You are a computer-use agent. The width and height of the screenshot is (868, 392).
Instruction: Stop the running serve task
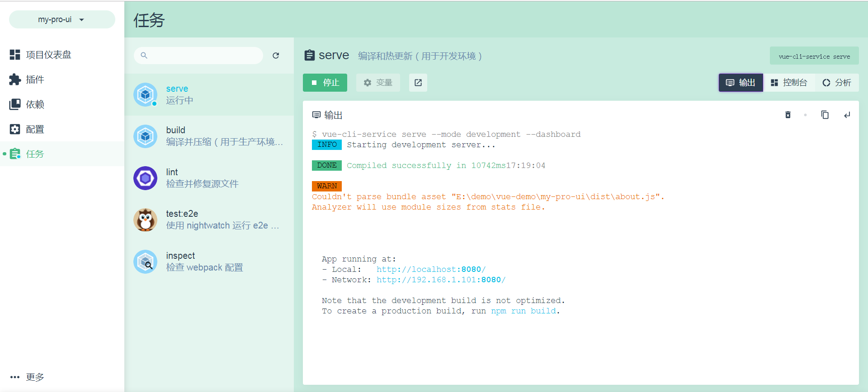(x=325, y=83)
